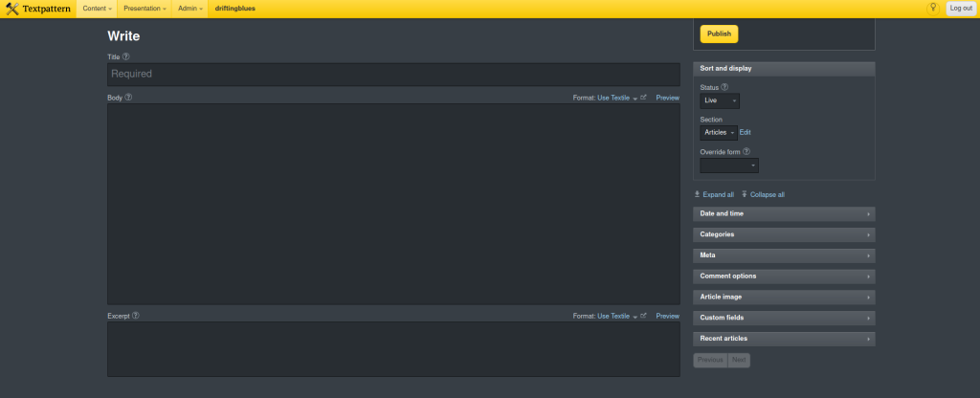This screenshot has height=398, width=980.
Task: Click the Excerpt textile help external-link icon
Action: 643,316
